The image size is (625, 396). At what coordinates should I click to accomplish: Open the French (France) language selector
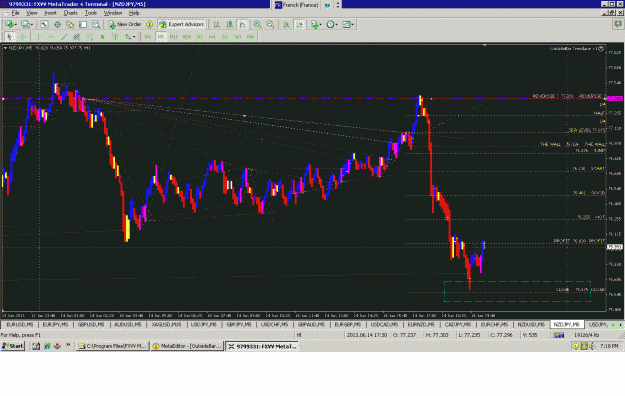(297, 5)
